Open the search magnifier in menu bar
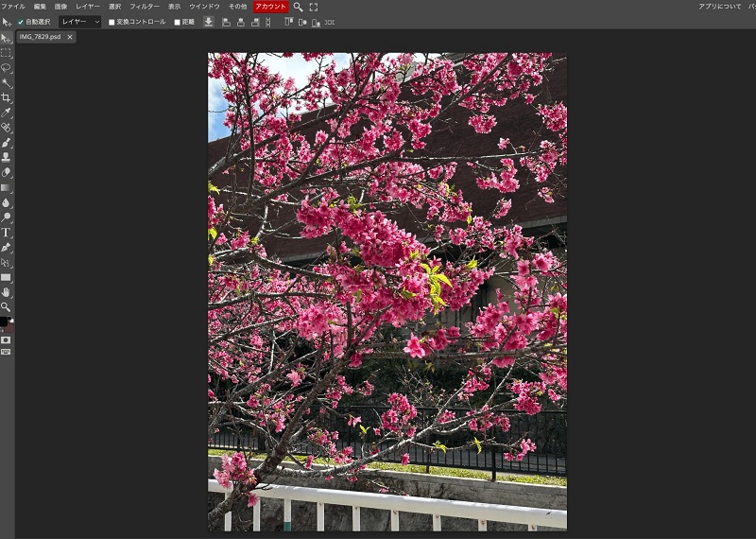756x539 pixels. 299,7
